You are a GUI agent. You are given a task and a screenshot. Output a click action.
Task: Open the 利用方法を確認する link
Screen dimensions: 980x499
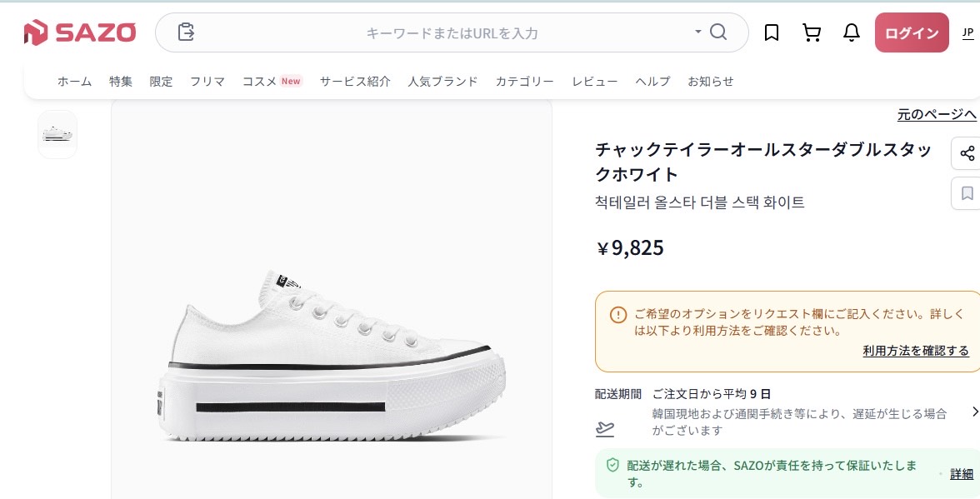click(x=915, y=351)
